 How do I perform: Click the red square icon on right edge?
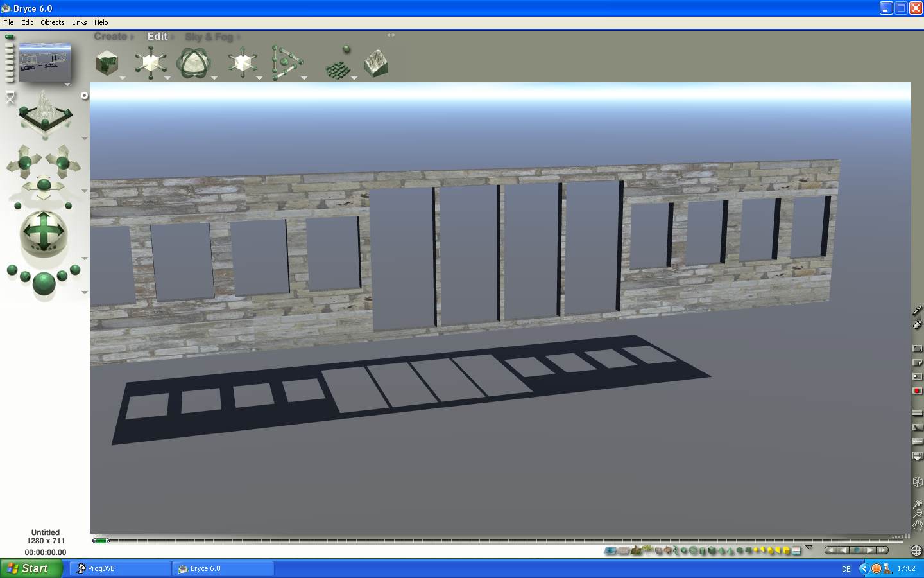pyautogui.click(x=918, y=390)
